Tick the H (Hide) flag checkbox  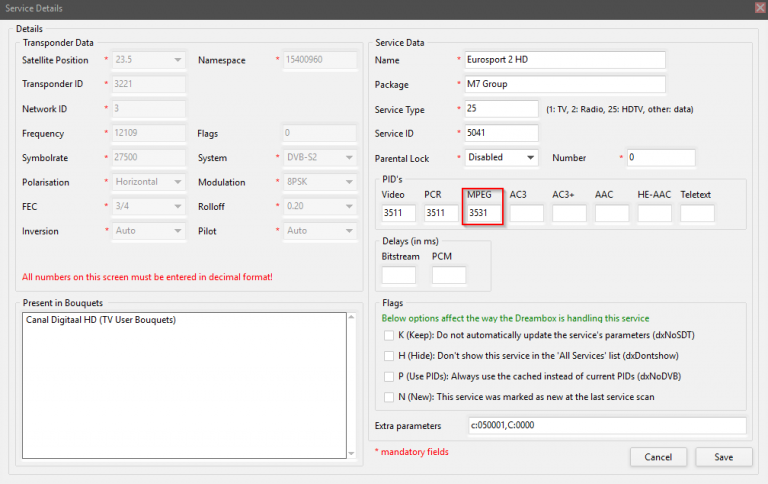389,356
